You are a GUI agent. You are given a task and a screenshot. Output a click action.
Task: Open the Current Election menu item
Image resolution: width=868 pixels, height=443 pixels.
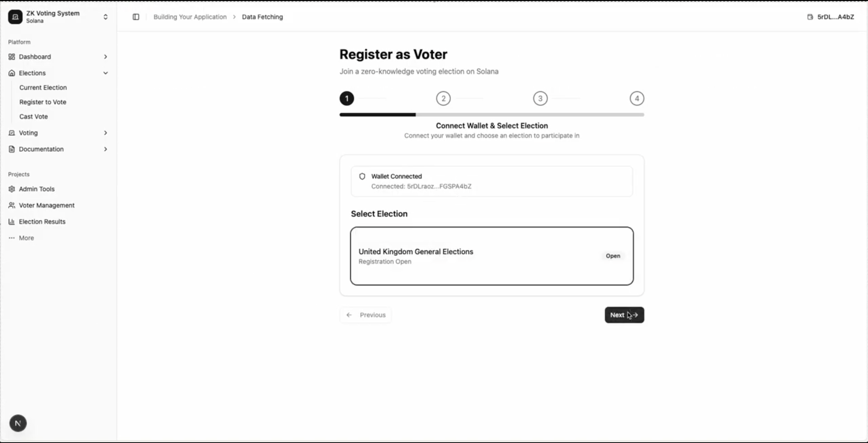43,88
